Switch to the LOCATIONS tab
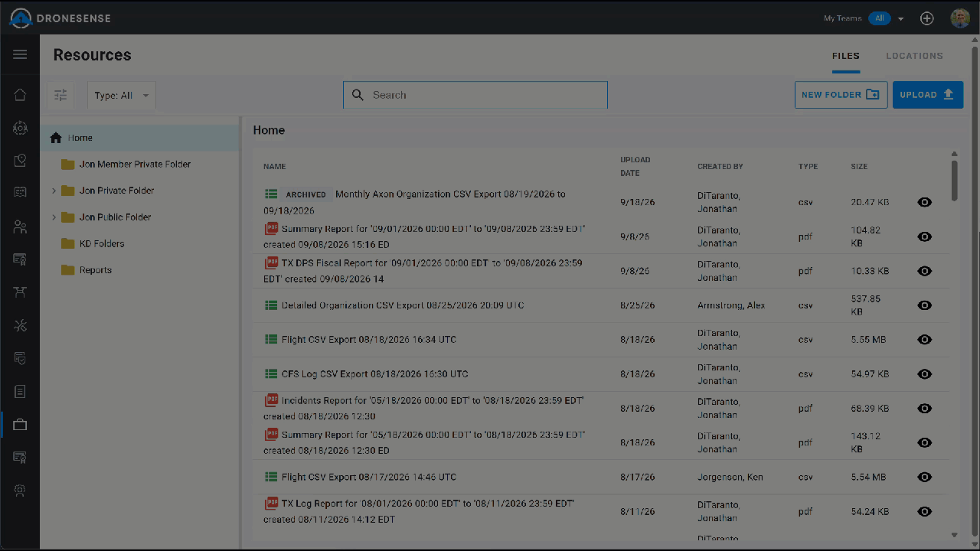The height and width of the screenshot is (551, 980). 914,56
